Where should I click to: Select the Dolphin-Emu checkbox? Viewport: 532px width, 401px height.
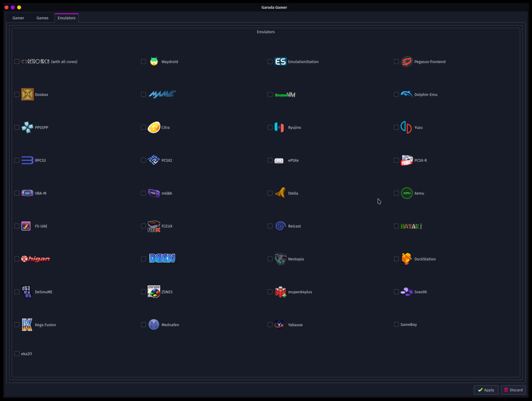[x=396, y=95]
